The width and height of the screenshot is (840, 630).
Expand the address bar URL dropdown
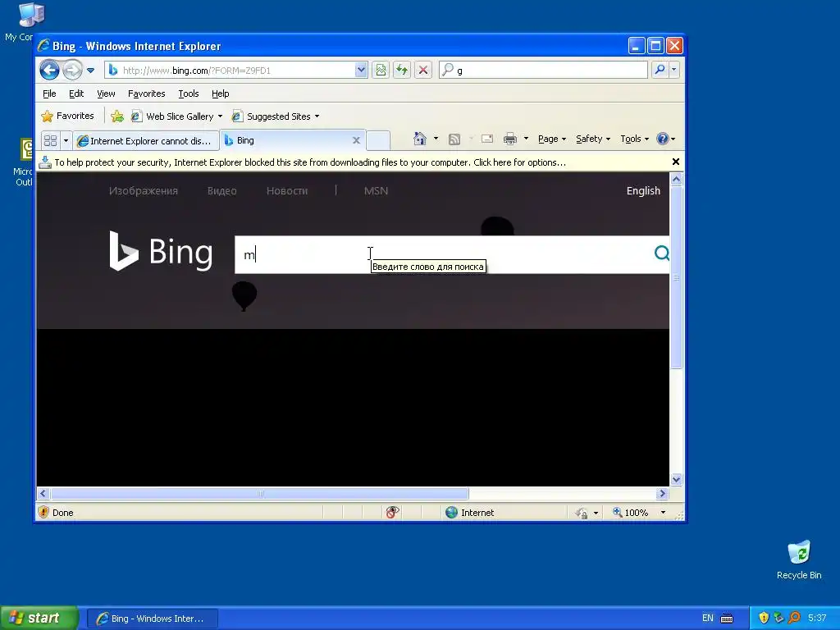coord(361,71)
